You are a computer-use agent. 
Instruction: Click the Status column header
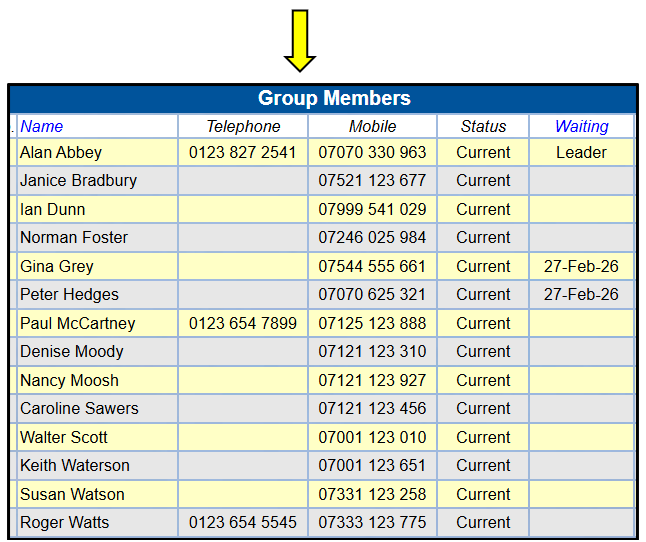coord(483,126)
